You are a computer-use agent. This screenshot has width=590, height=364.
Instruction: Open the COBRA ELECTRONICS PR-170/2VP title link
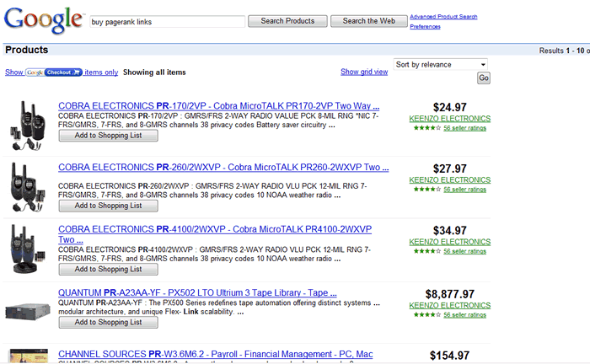point(218,105)
